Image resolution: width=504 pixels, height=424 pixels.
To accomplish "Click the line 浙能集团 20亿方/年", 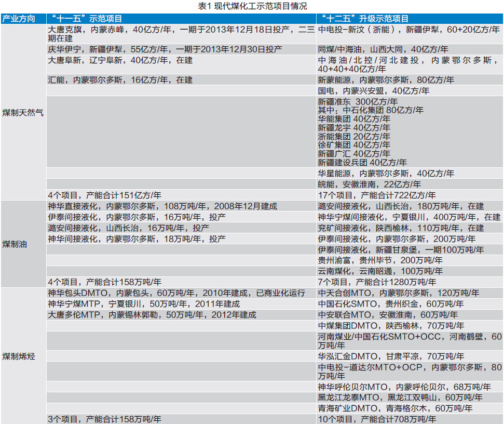I will pos(354,137).
